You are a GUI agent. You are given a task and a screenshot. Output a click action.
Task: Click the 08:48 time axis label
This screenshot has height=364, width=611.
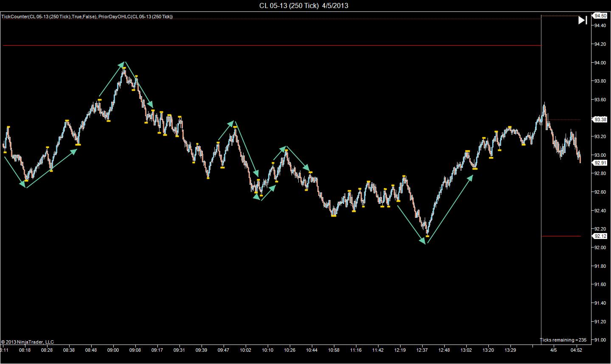pos(91,350)
